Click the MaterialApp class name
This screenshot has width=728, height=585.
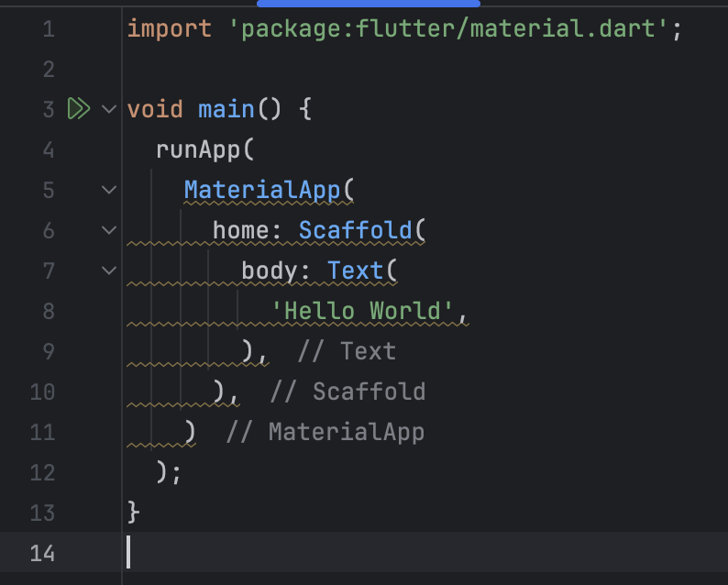pos(262,190)
